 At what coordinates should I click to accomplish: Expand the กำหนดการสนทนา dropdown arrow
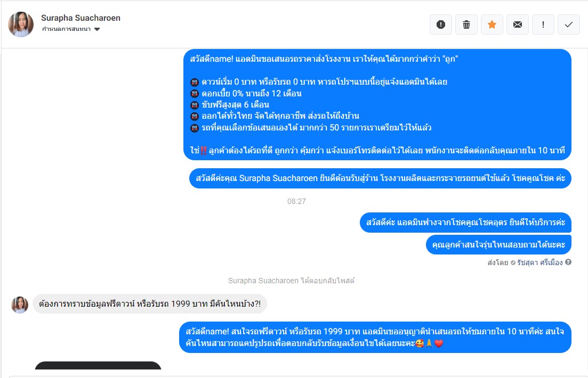tap(97, 29)
